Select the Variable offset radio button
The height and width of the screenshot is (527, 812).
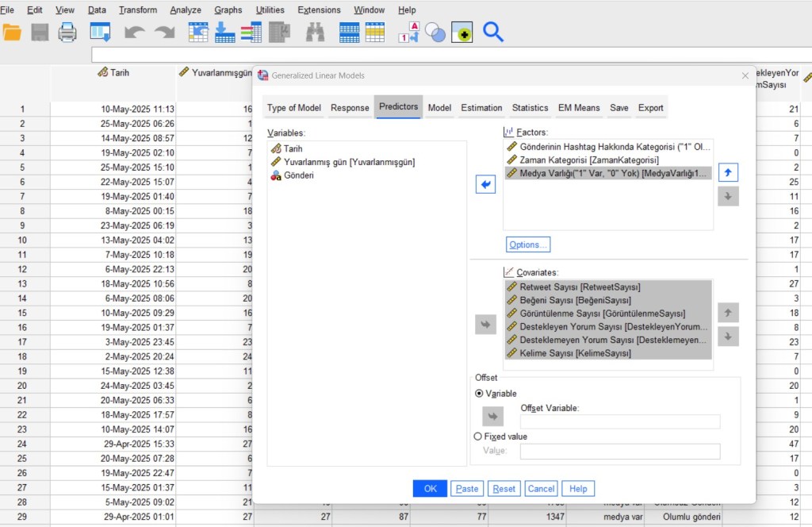[479, 394]
